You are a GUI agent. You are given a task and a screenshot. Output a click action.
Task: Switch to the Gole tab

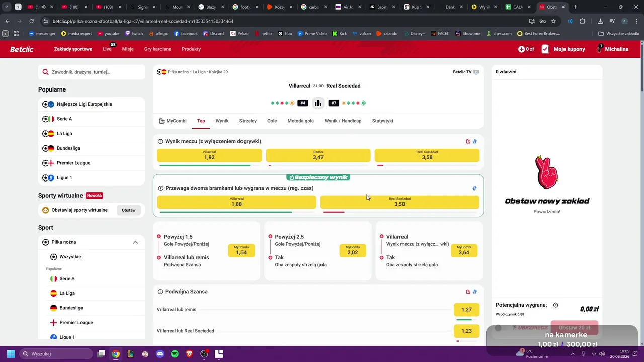pyautogui.click(x=272, y=121)
